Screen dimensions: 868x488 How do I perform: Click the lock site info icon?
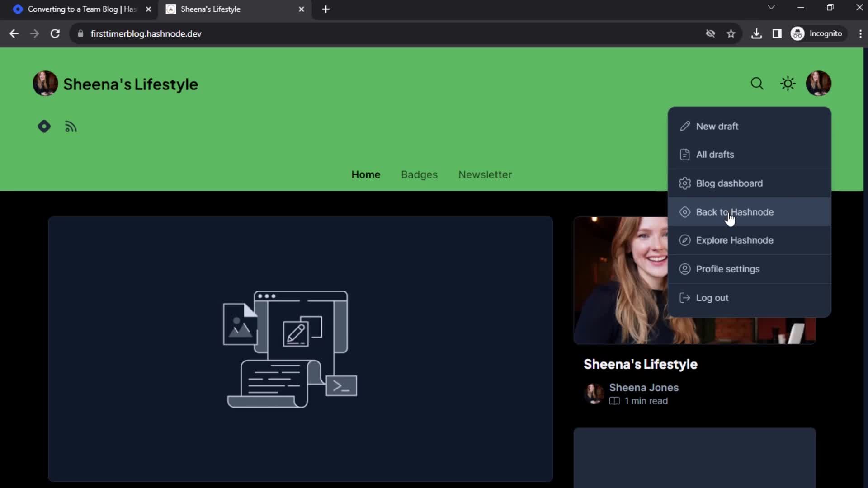click(80, 34)
